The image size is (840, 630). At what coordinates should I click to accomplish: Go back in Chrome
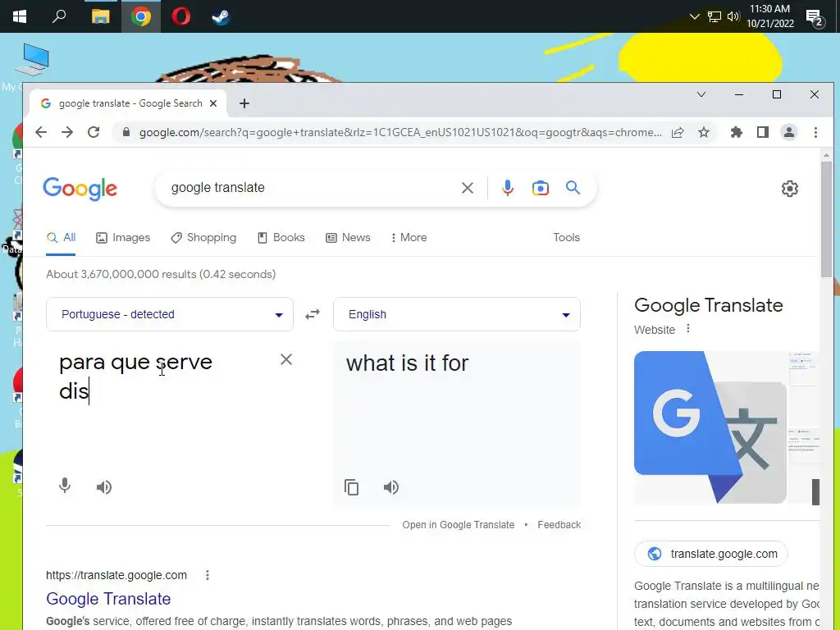click(41, 132)
